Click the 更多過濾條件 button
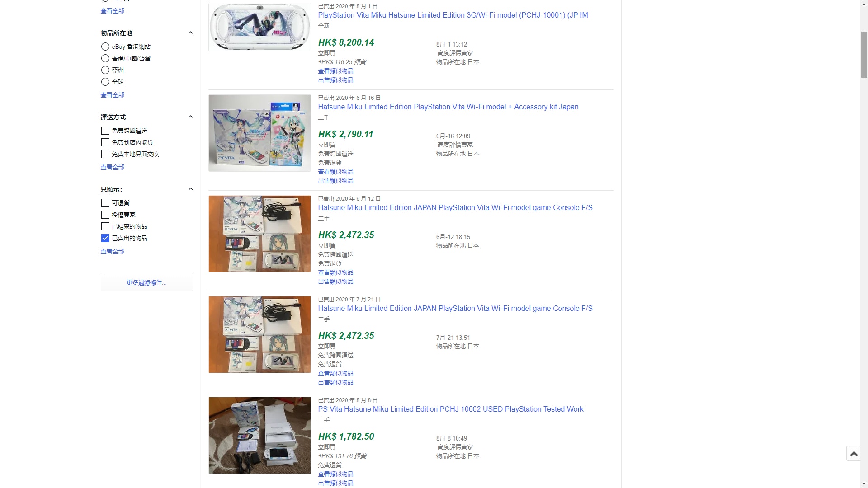Viewport: 868px width, 488px height. 146,282
